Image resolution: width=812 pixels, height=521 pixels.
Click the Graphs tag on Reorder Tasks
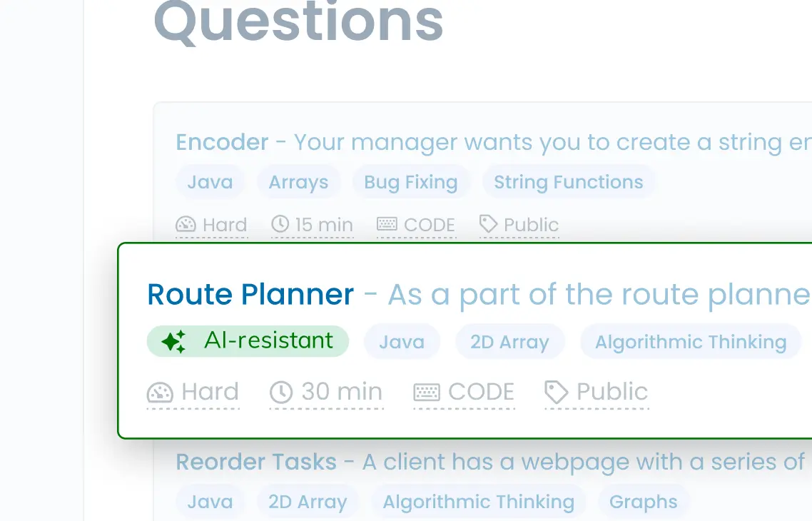coord(643,502)
